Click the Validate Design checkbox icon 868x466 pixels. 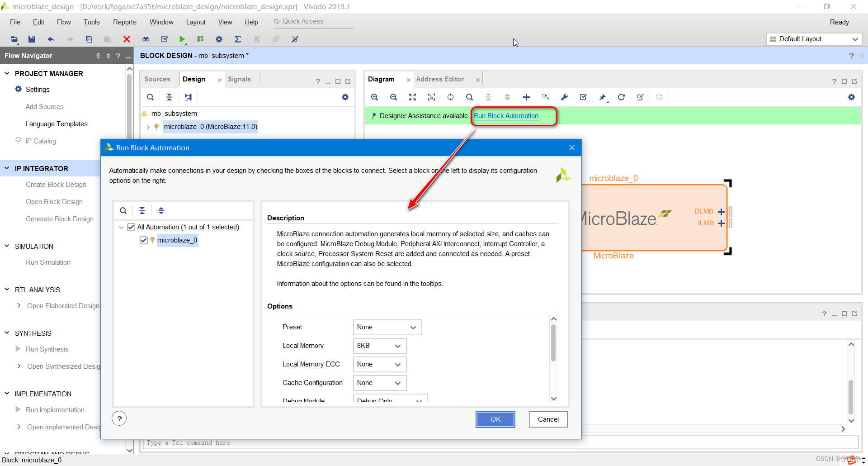pyautogui.click(x=584, y=97)
